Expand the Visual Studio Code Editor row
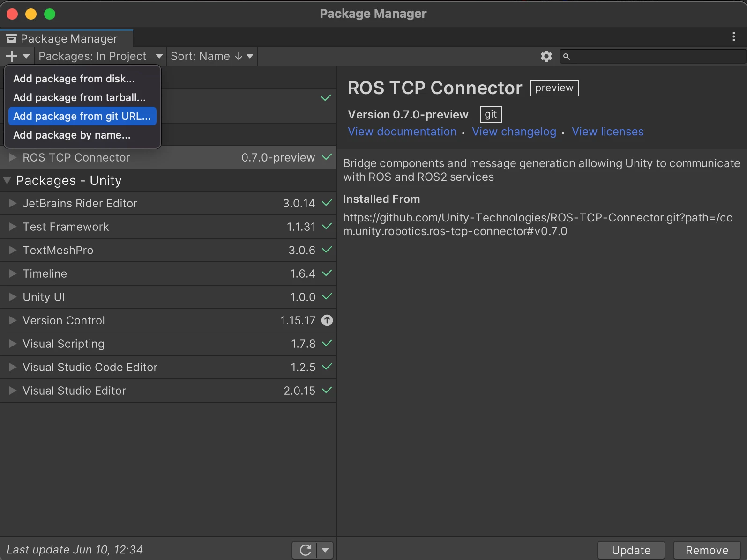747x560 pixels. (x=13, y=367)
